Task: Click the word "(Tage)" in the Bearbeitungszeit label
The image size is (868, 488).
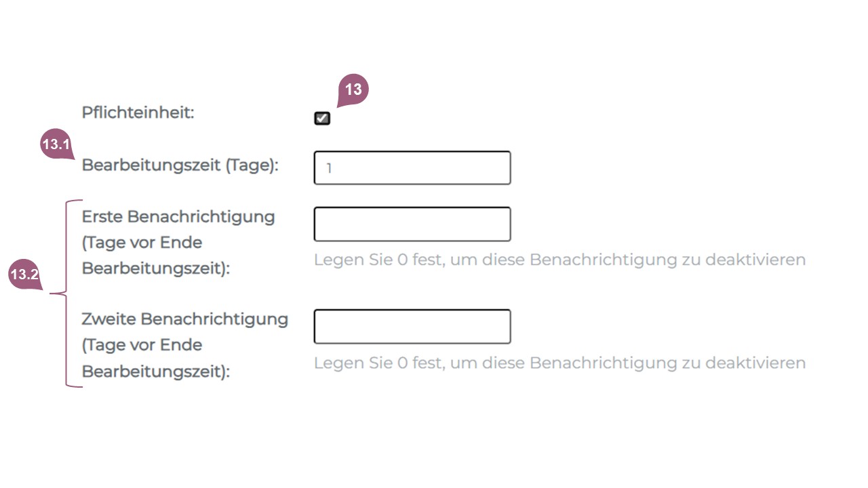Action: pyautogui.click(x=252, y=165)
